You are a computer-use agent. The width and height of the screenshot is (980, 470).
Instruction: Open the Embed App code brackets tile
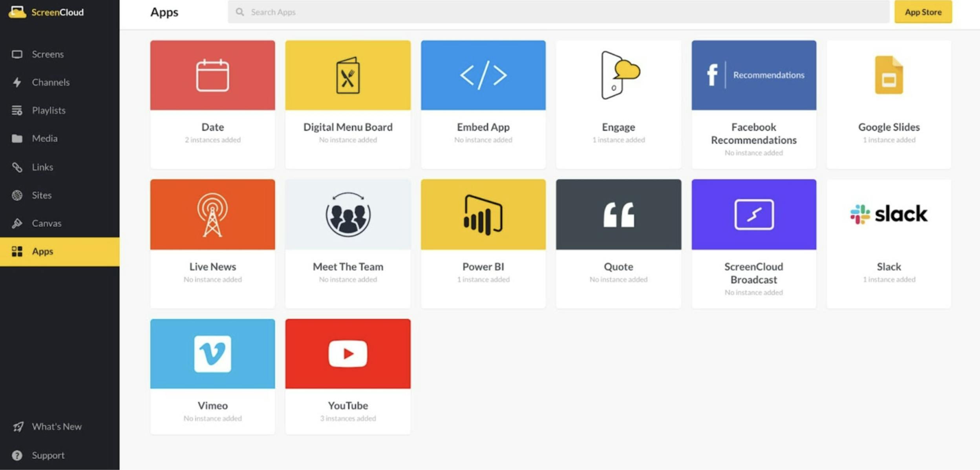click(483, 75)
